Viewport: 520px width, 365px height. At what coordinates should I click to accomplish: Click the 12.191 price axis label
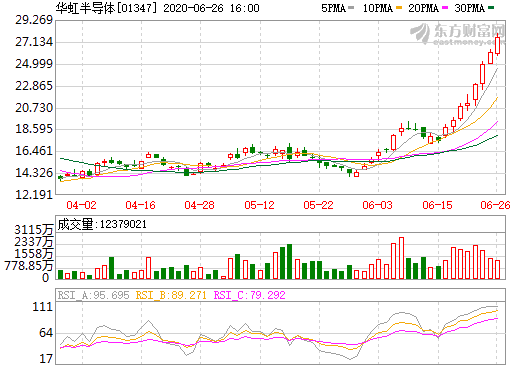click(34, 194)
